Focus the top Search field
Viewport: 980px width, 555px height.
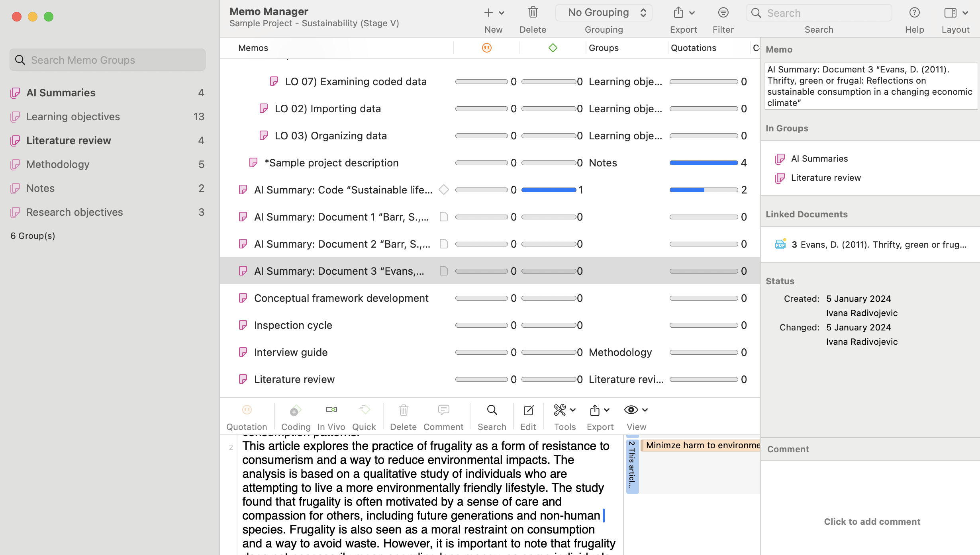[x=819, y=13]
